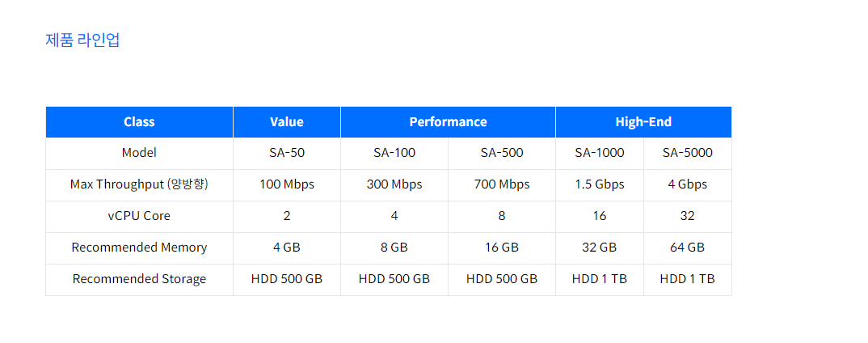This screenshot has width=868, height=343.
Task: Select the Recommended Memory row label
Action: 139,248
